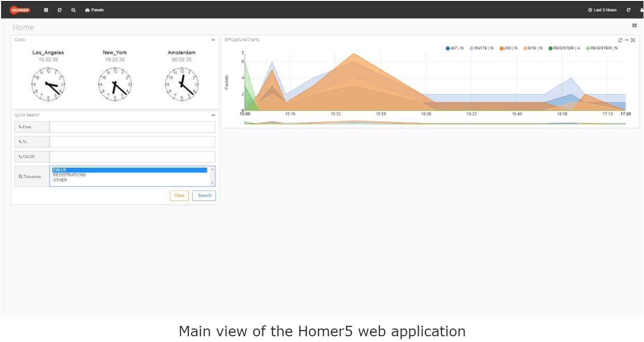Collapse the Quick Search widget
The height and width of the screenshot is (342, 644).
coord(213,115)
